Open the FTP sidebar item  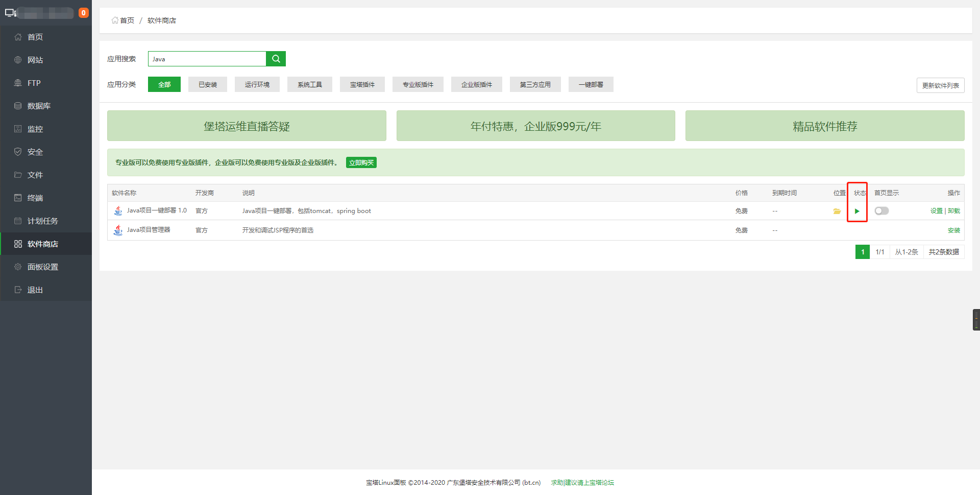(x=46, y=83)
